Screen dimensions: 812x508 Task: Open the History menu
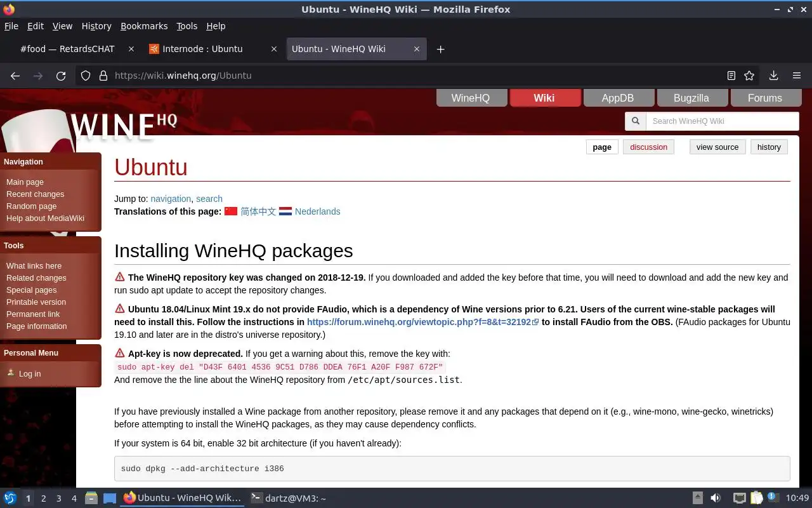coord(96,26)
